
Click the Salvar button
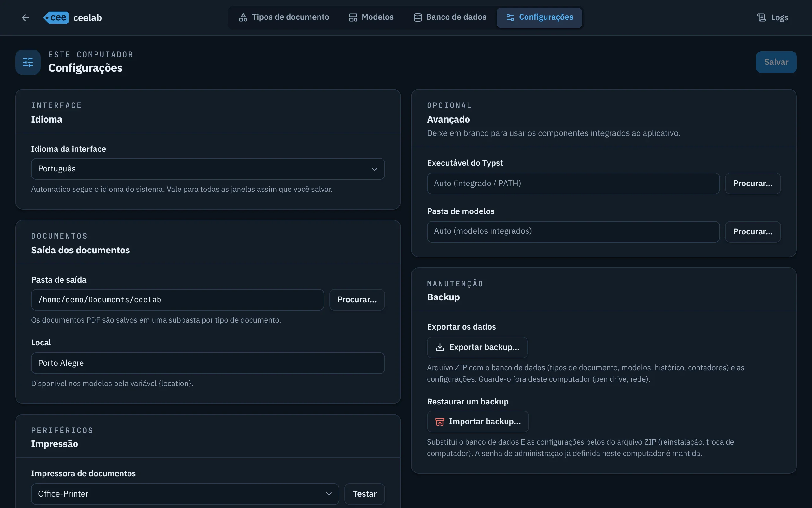click(776, 62)
